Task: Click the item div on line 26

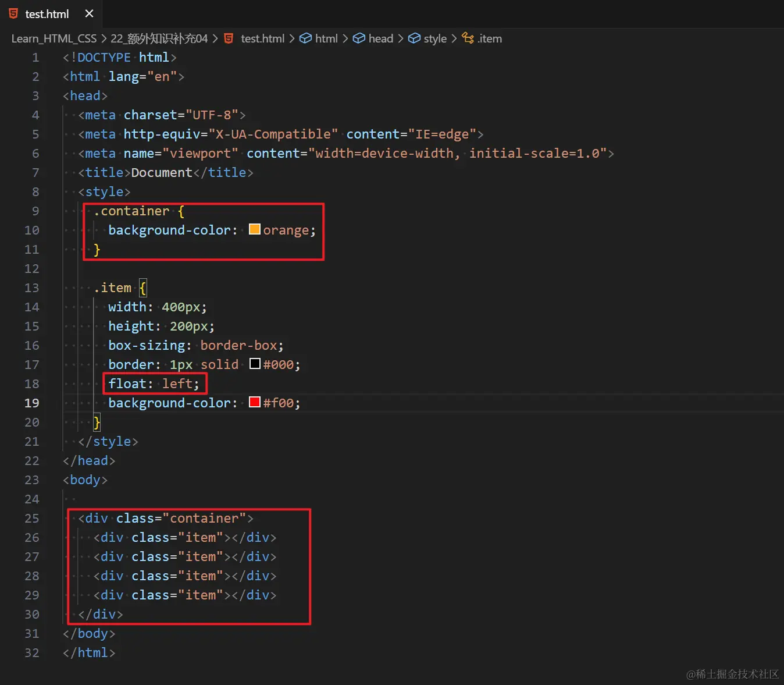Action: (185, 537)
